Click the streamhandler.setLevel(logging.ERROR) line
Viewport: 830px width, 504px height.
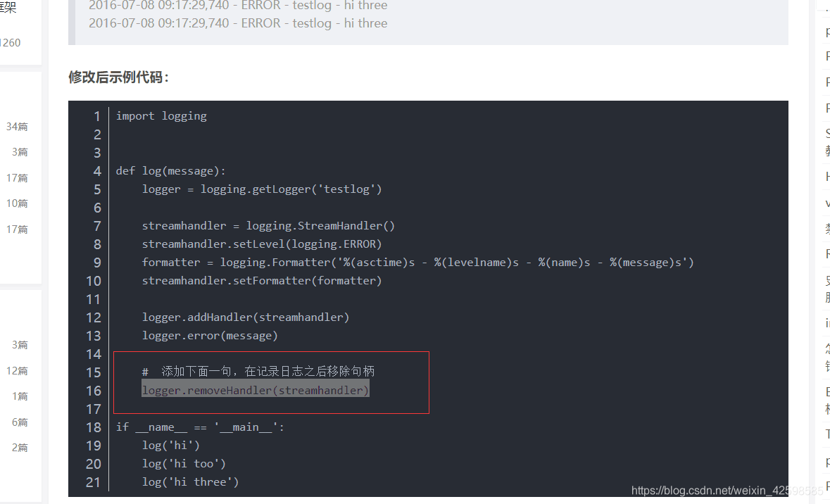[261, 244]
